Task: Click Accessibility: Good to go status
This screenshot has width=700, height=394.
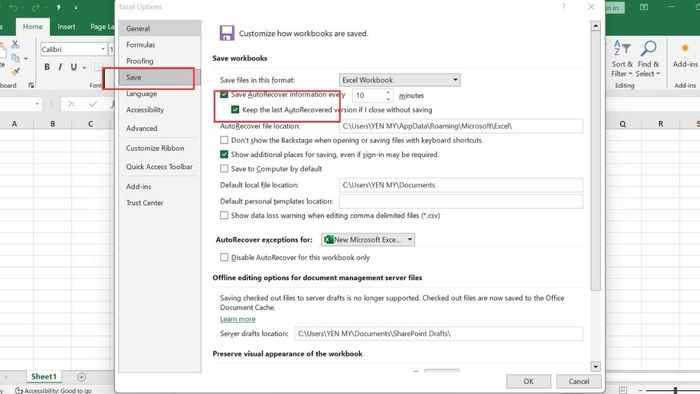Action: [x=53, y=390]
